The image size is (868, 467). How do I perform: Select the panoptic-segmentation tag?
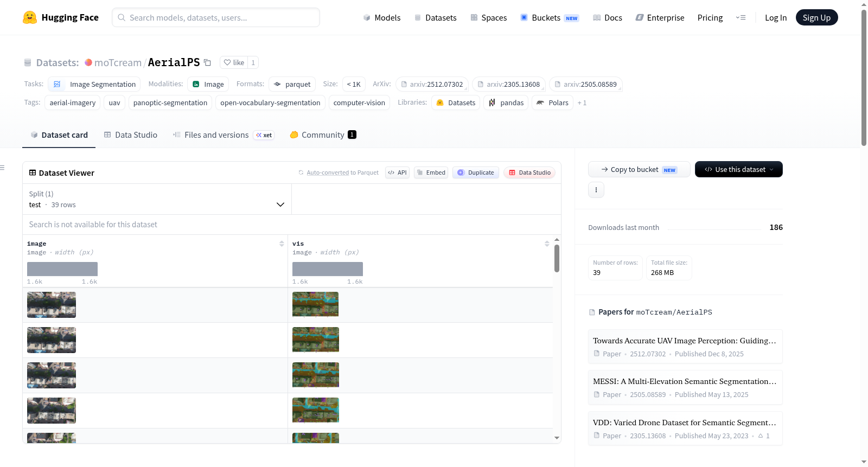[x=170, y=103]
